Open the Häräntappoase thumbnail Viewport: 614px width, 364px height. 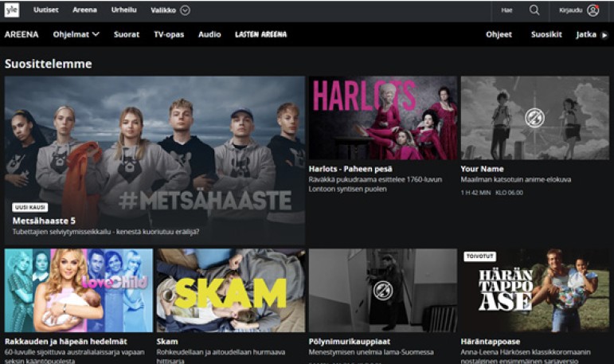pyautogui.click(x=535, y=291)
